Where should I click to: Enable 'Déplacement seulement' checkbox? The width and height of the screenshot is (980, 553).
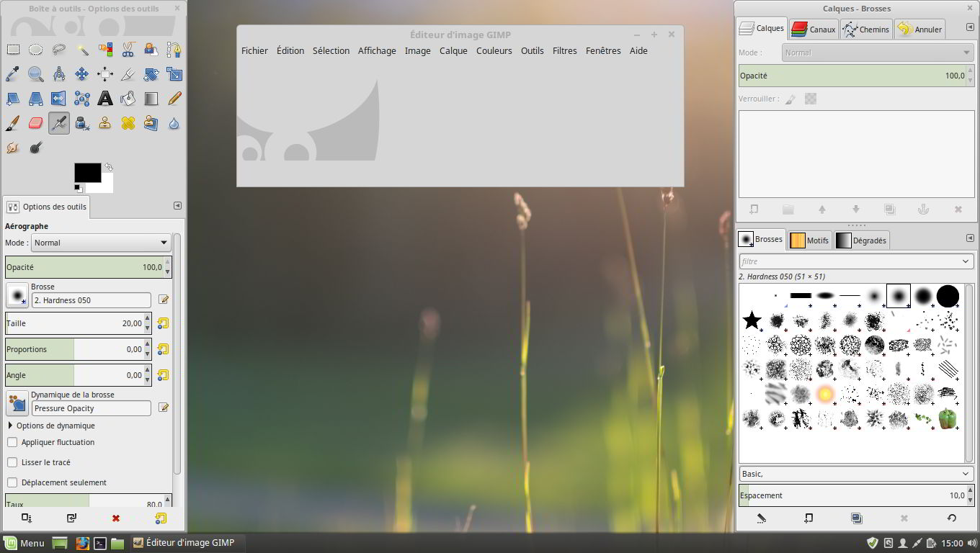12,482
